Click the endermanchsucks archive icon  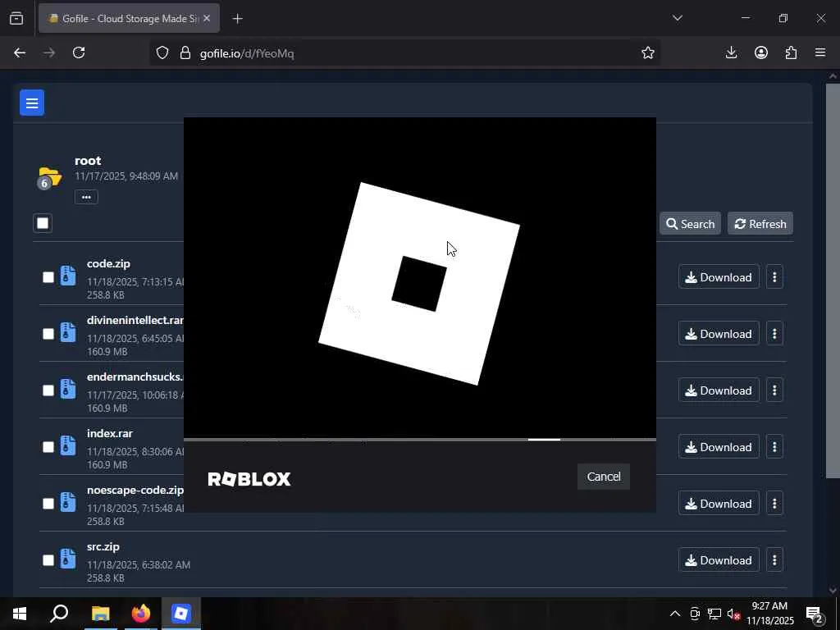(67, 389)
